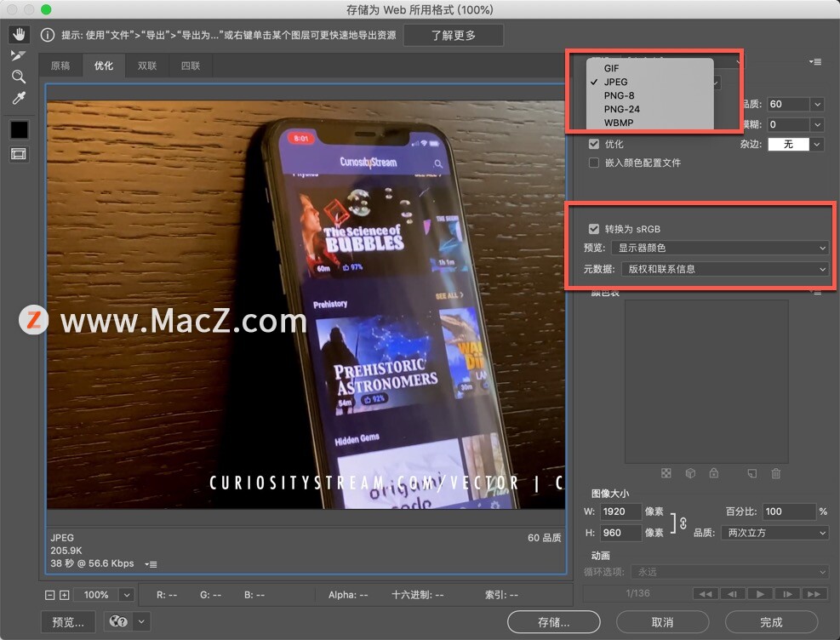
Task: Click the 205.9K file size text
Action: 66,551
